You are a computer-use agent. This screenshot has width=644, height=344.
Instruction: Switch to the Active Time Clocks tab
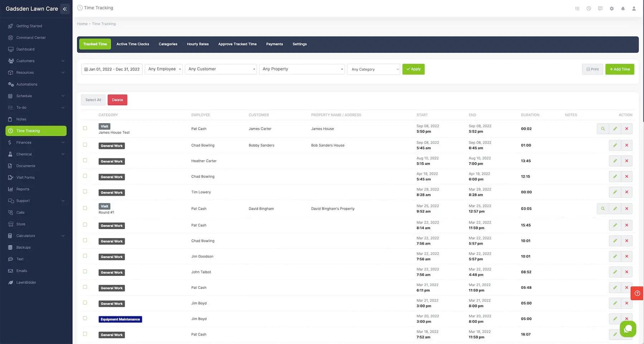pyautogui.click(x=133, y=44)
